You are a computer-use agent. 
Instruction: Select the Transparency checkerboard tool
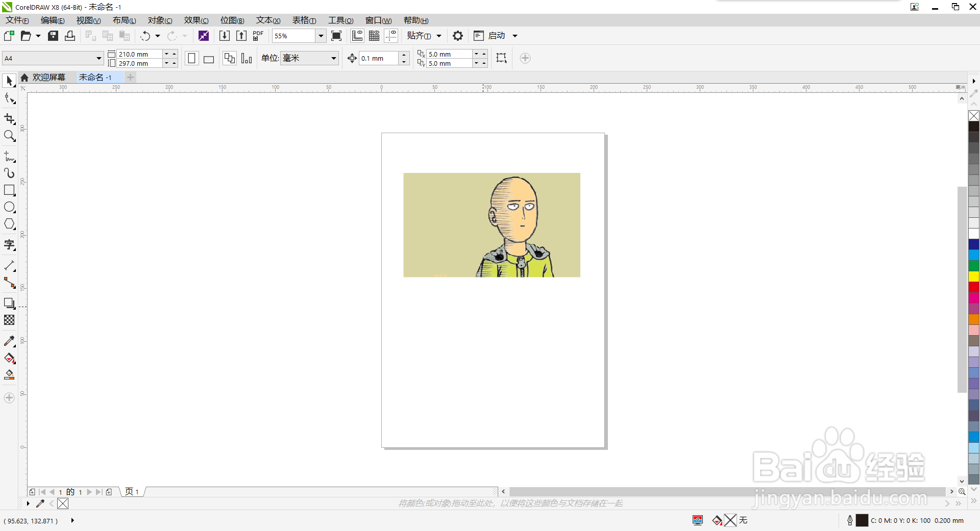9,320
